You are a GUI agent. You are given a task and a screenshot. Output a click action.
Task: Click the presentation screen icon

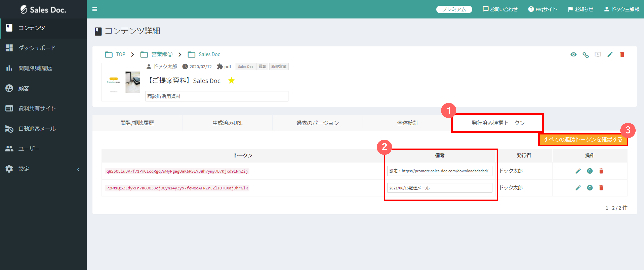598,54
